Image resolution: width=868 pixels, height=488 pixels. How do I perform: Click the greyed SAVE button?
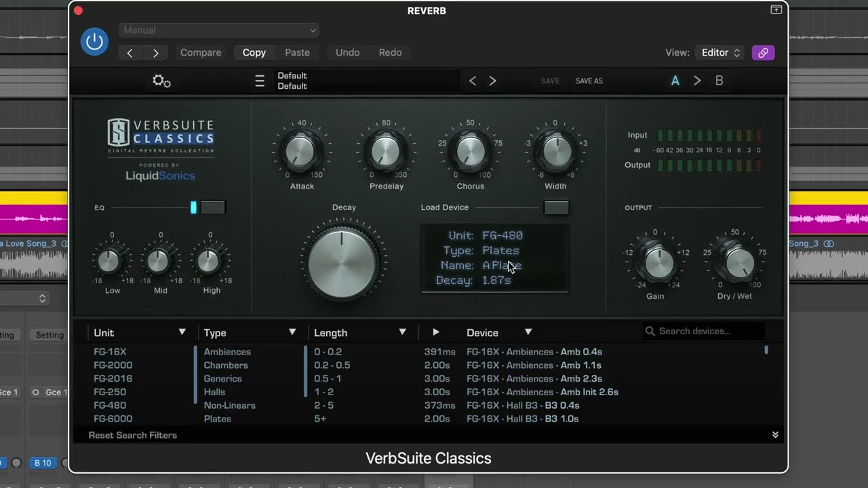[x=550, y=81]
